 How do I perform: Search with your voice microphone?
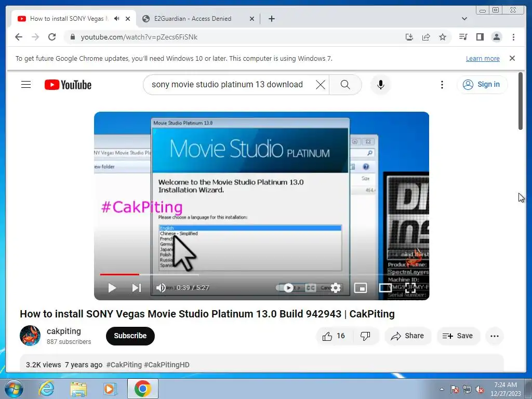(x=381, y=85)
